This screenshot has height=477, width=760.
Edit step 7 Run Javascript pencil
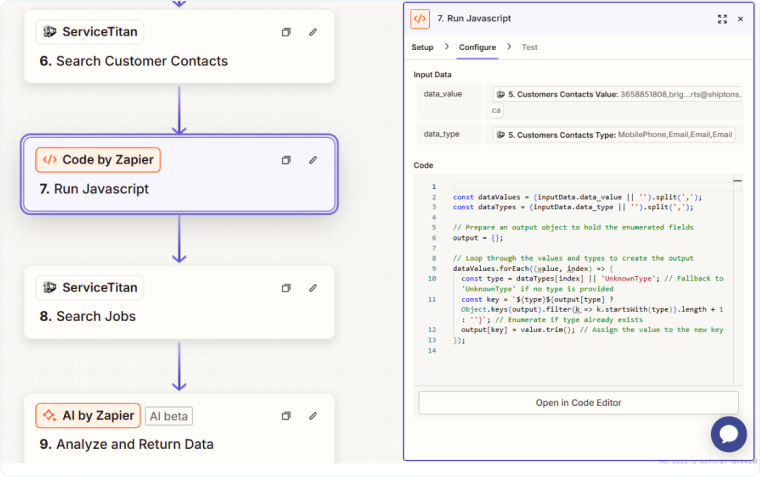(x=313, y=160)
